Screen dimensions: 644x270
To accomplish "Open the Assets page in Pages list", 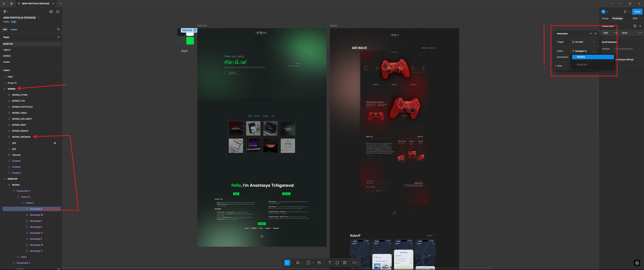I will tap(31, 62).
